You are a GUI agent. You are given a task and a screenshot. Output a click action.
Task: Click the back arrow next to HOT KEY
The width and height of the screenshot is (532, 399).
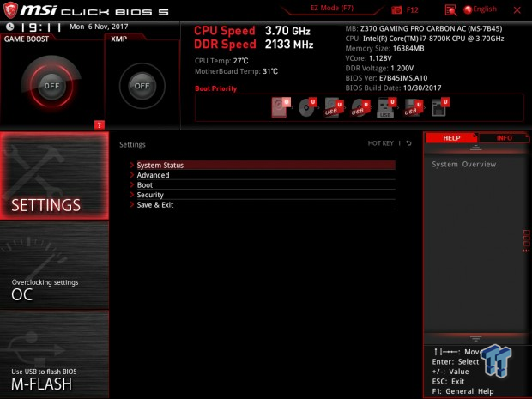click(408, 144)
